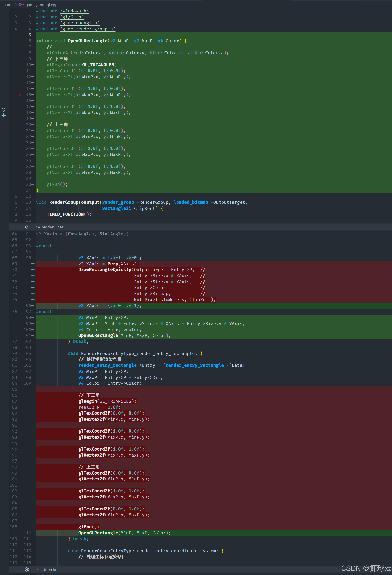Expand the 7 hidden lines region
Viewport: 392px width, 575px height.
(x=49, y=569)
